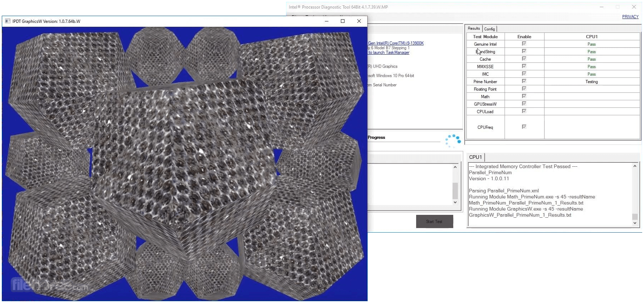Select the Cache module name cell
This screenshot has width=644, height=303.
point(485,59)
